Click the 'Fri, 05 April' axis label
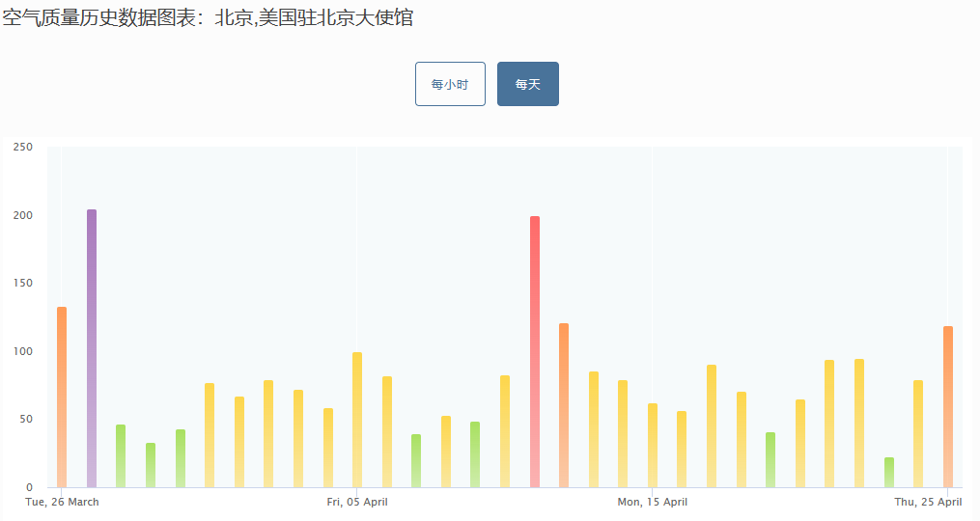The width and height of the screenshot is (980, 521). 357,502
